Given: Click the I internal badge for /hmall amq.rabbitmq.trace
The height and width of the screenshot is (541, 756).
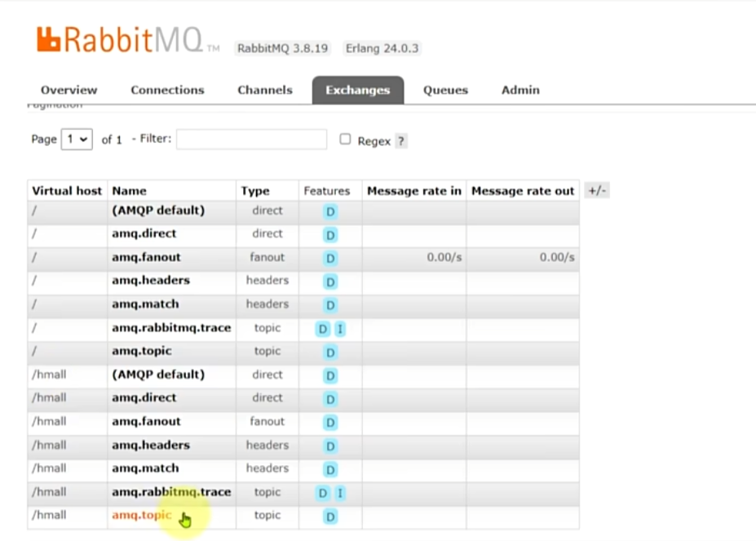Looking at the screenshot, I should point(340,493).
